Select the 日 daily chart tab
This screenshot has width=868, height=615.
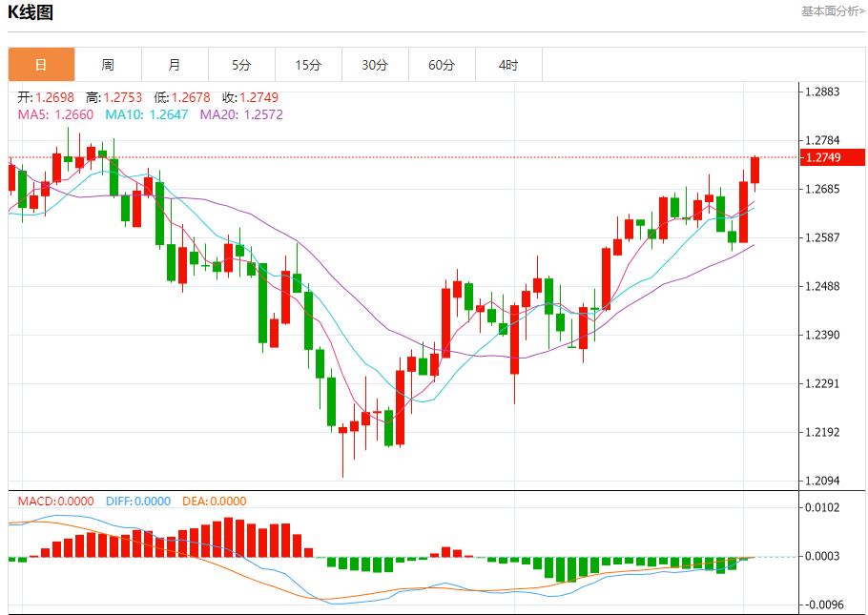(x=41, y=65)
